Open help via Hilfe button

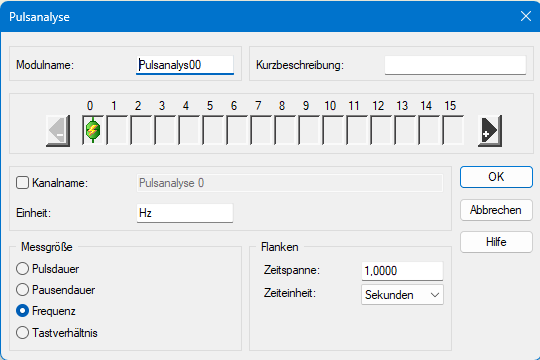click(496, 242)
